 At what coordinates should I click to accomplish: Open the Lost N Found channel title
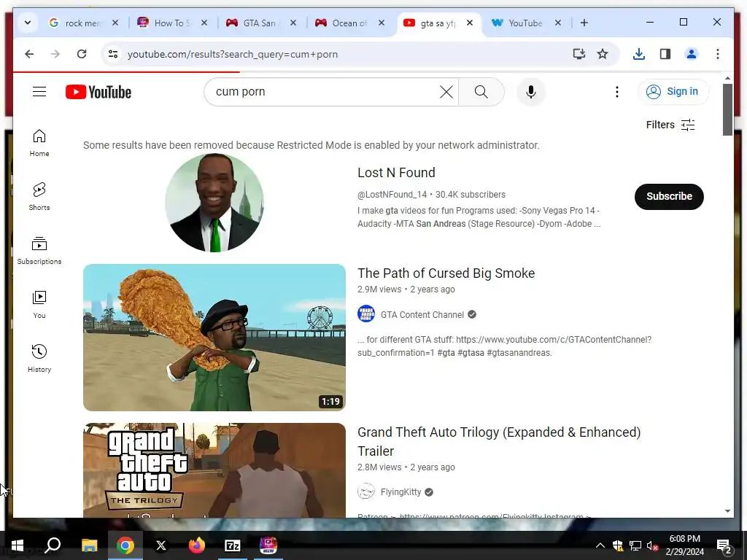pyautogui.click(x=396, y=172)
